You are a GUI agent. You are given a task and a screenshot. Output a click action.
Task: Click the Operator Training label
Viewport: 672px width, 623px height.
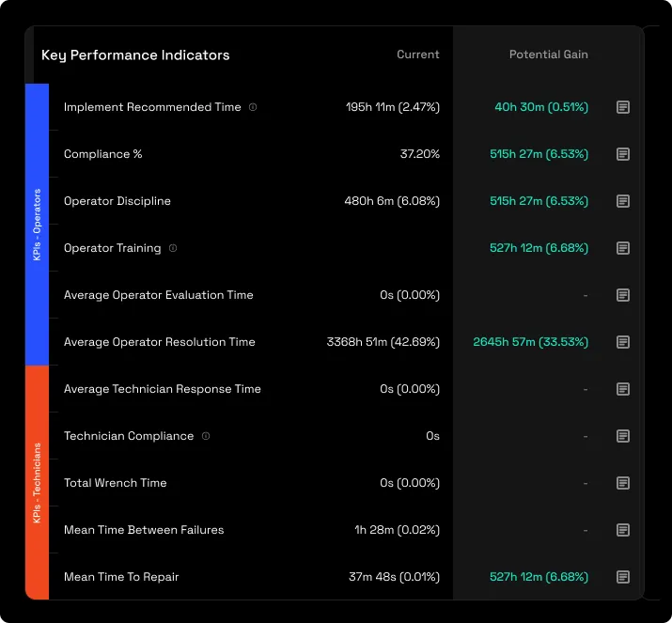tap(112, 248)
